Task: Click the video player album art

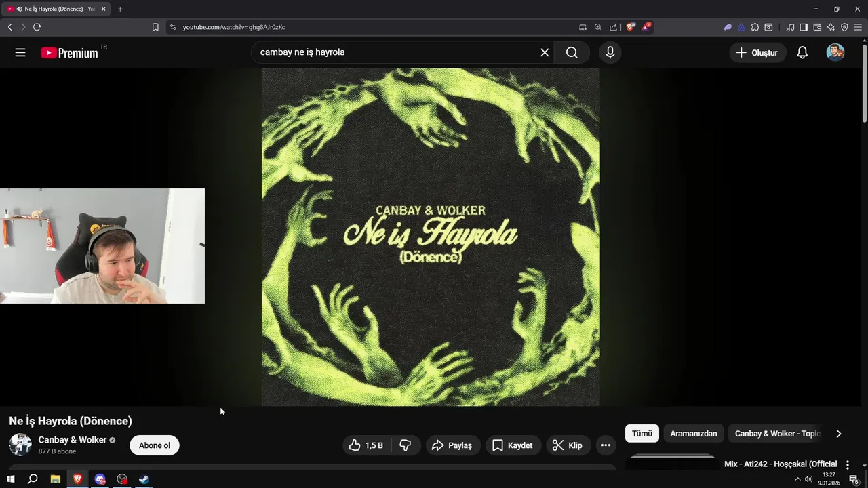Action: 431,237
